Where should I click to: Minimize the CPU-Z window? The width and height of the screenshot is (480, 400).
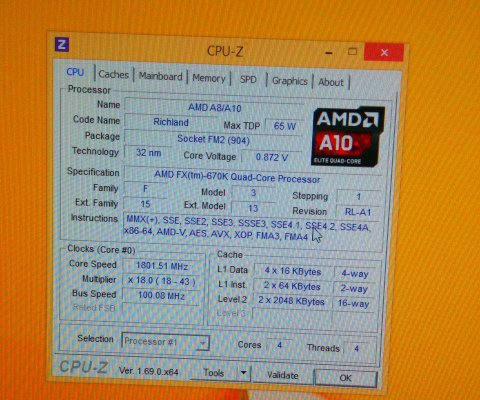[329, 53]
